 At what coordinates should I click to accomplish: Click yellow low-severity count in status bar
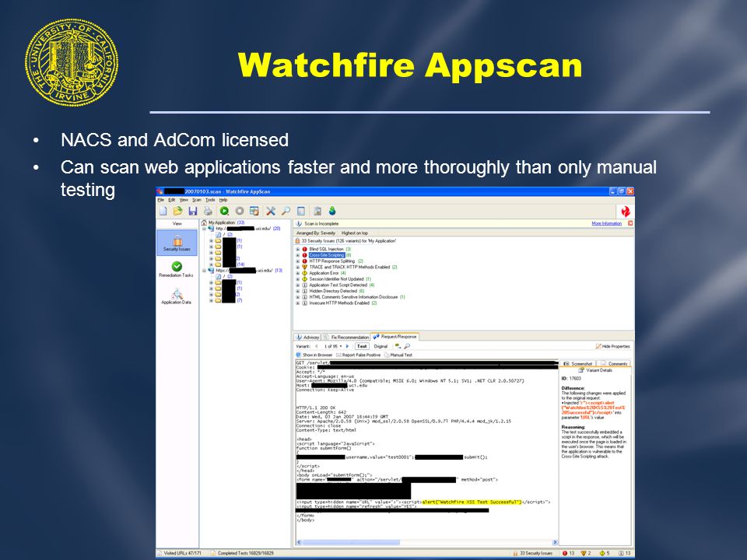[x=605, y=553]
